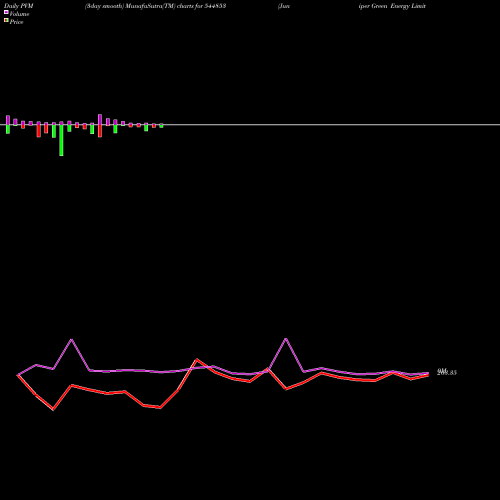Click the red price line's lowest trough
This screenshot has width=500, height=500.
pos(53,409)
